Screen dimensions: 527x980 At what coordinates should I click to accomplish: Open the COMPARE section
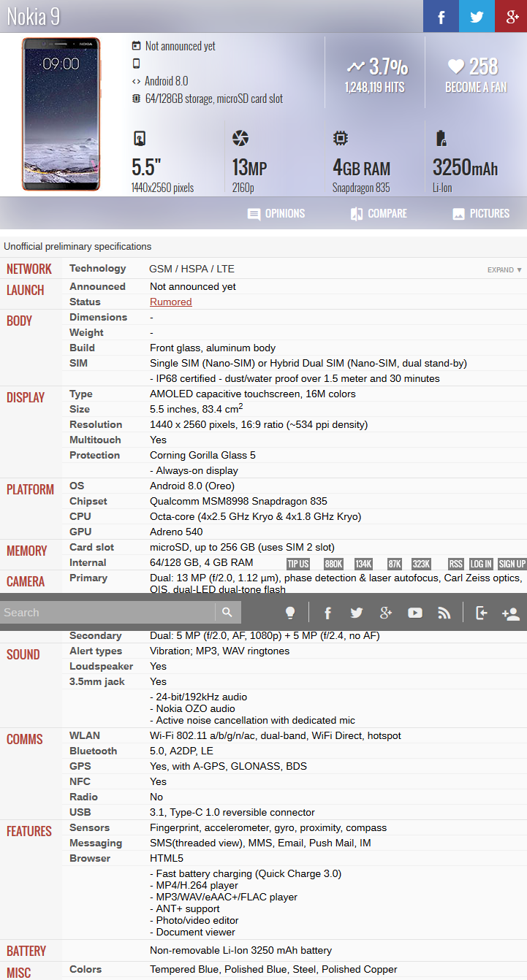(379, 214)
